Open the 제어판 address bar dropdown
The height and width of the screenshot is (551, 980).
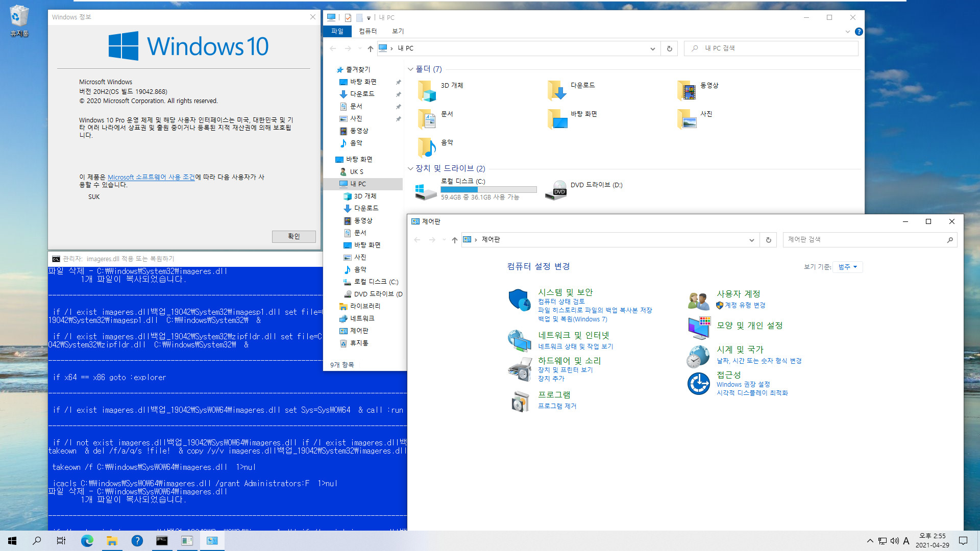click(x=751, y=240)
